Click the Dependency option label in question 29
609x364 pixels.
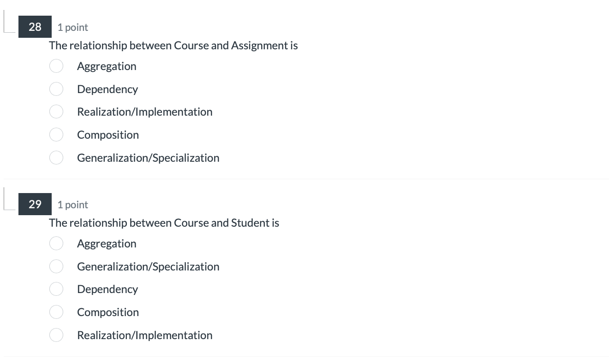107,289
